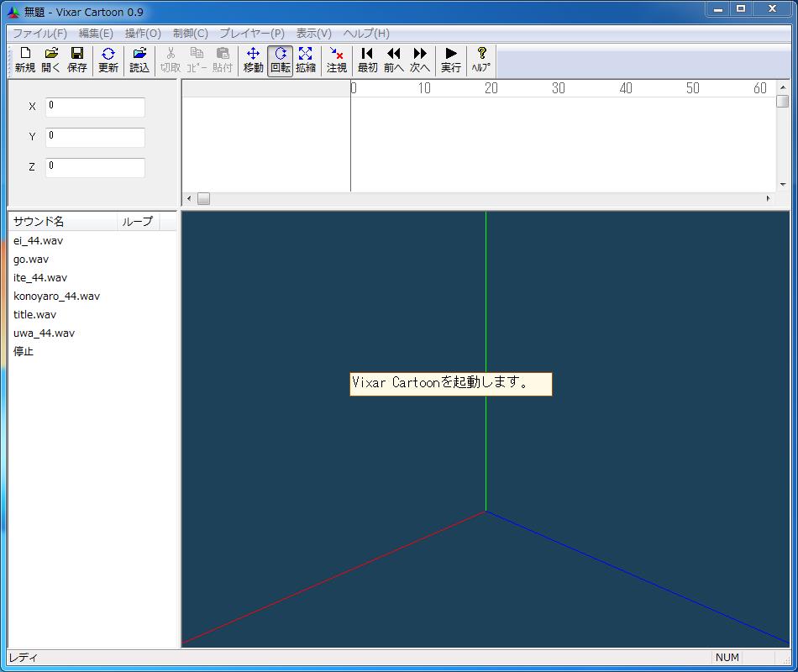This screenshot has height=672, width=798.
Task: Click the Look-at (注視) icon
Action: (x=337, y=60)
